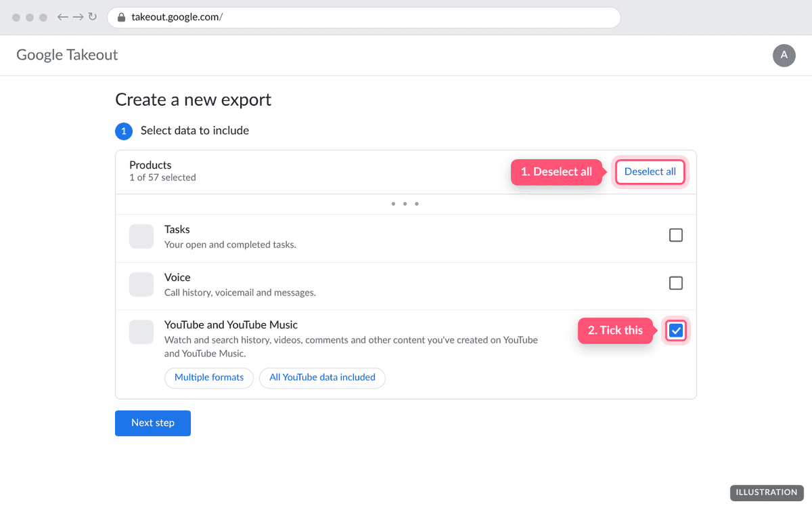Click the takeout.google.com address bar
Screen dimensions: 812x508
coord(364,18)
